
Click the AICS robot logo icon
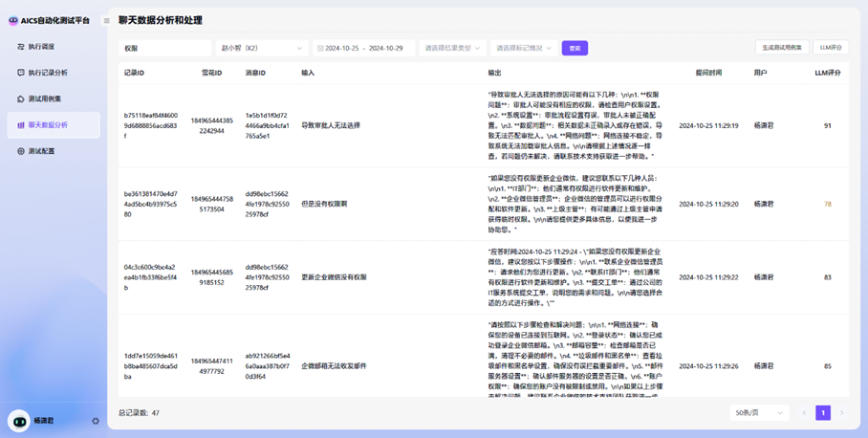(13, 20)
